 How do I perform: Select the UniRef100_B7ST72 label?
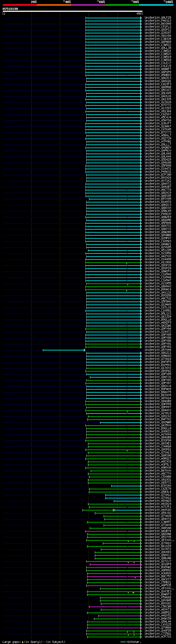tap(158, 105)
